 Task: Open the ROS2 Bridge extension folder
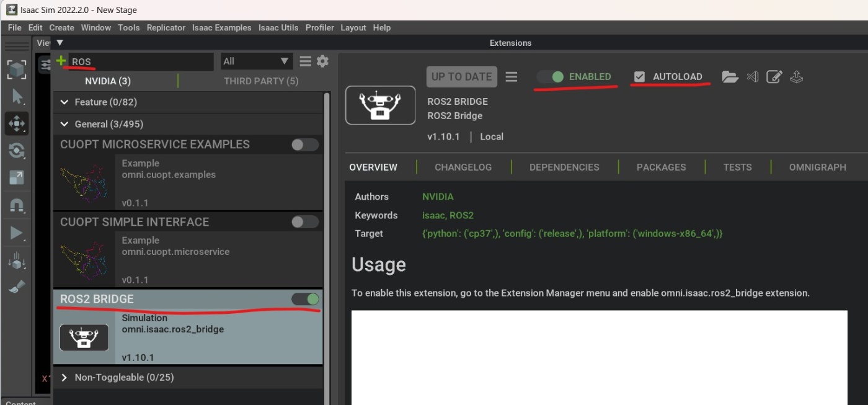point(730,77)
